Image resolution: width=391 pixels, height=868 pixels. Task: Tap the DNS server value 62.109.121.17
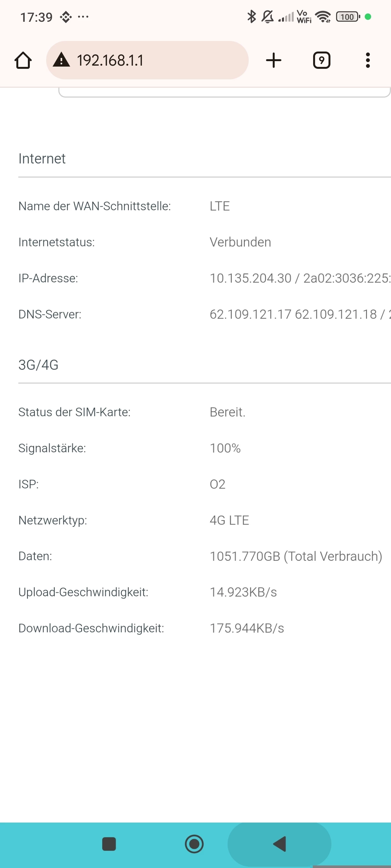250,314
